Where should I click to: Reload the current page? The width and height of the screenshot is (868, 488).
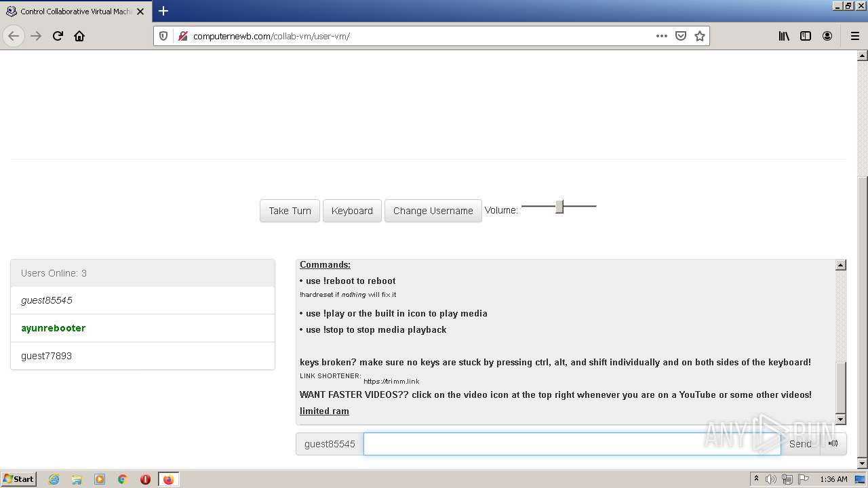(x=58, y=36)
